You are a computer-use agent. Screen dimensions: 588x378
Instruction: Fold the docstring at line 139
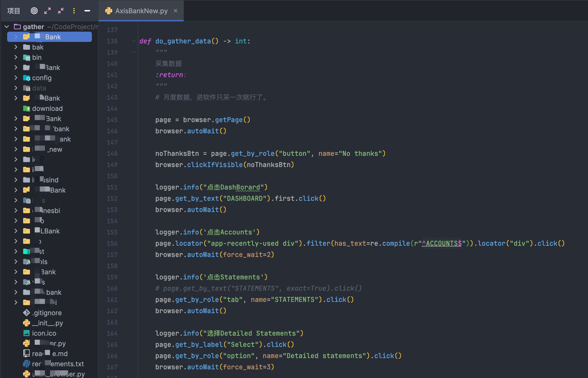[133, 52]
